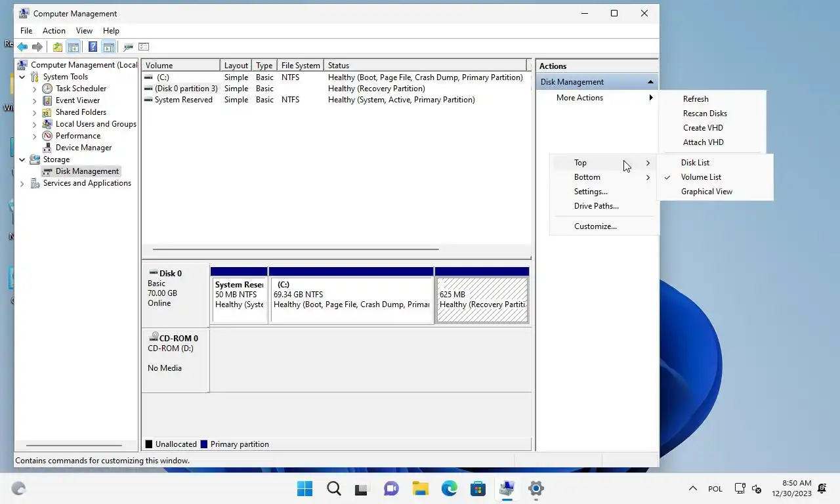Viewport: 840px width, 504px height.
Task: Expand the Performance node
Action: (x=35, y=136)
